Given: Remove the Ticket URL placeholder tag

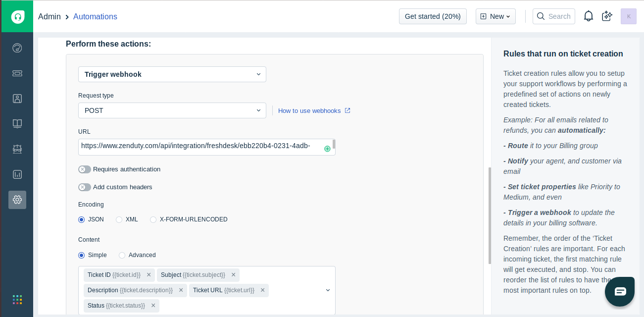Looking at the screenshot, I should (262, 290).
